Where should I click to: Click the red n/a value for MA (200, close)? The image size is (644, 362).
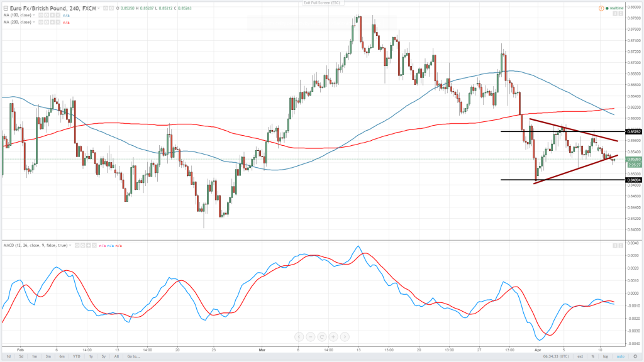[66, 22]
